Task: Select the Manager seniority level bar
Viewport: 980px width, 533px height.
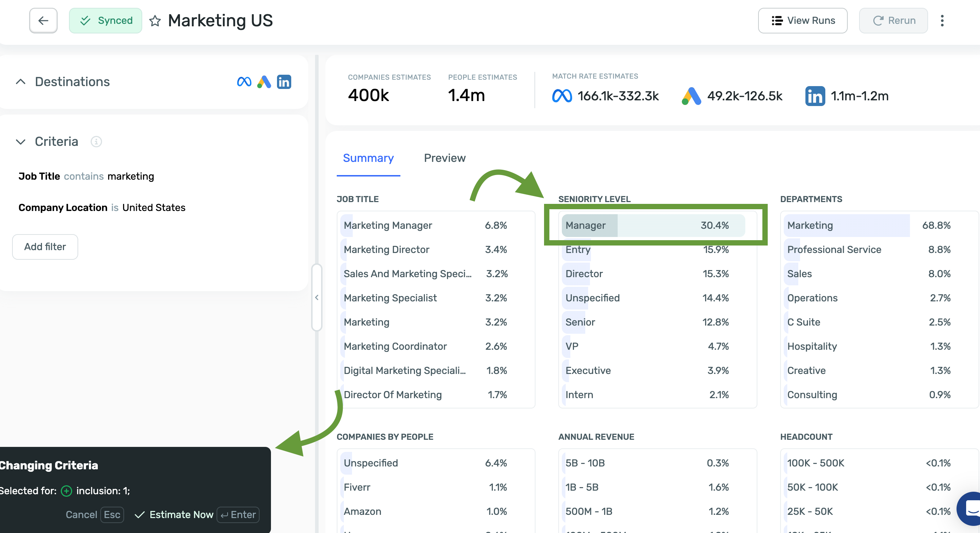Action: (653, 225)
